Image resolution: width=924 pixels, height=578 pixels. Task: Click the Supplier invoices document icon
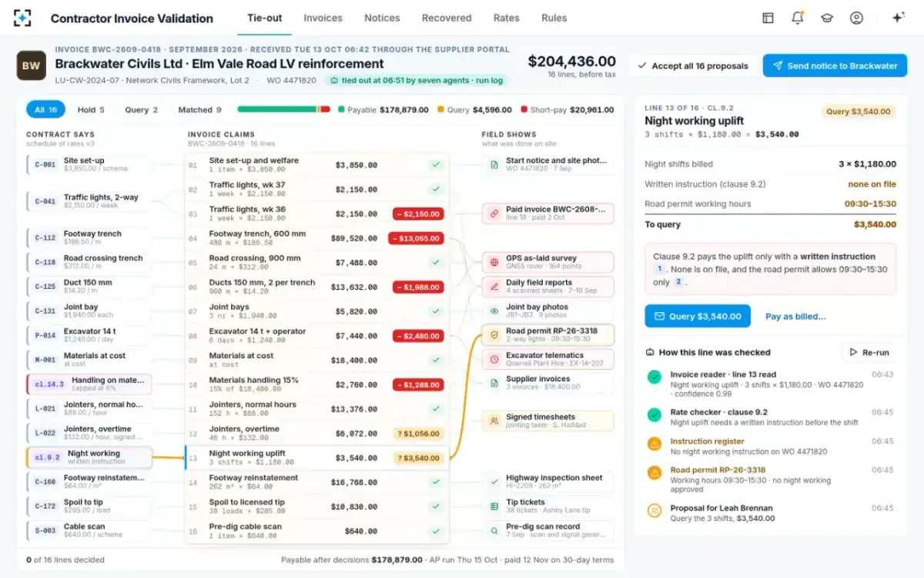494,383
